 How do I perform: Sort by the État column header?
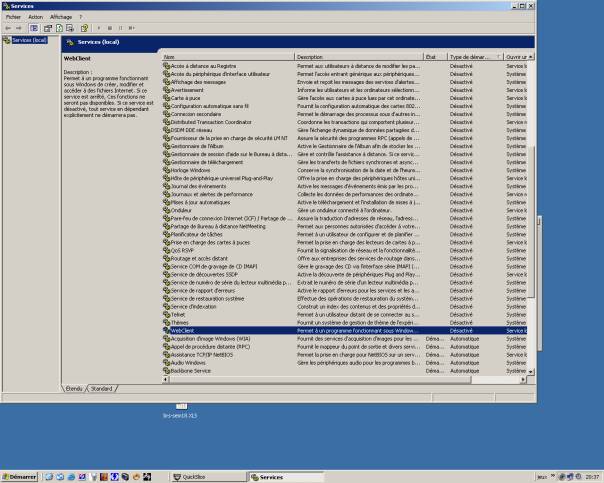coord(435,57)
